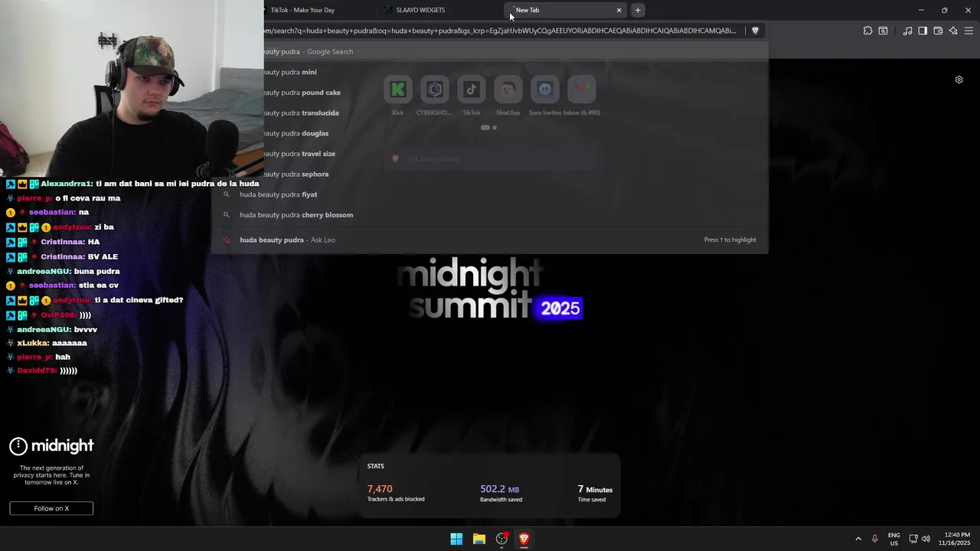Click the microphone tray icon
Viewport: 980px width, 551px height.
tap(874, 539)
